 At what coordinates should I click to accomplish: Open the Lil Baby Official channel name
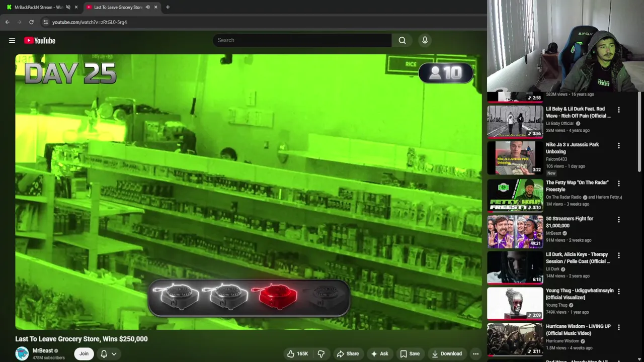[x=559, y=123]
